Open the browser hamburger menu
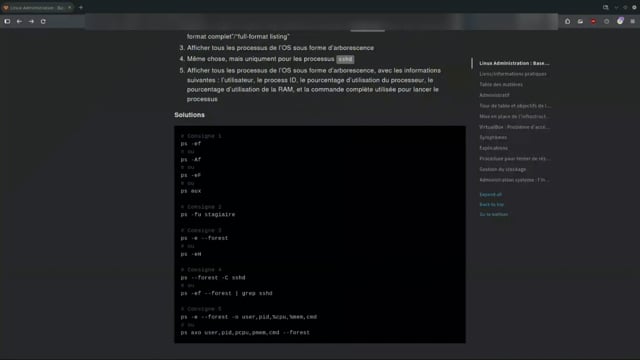This screenshot has height=360, width=640. [x=633, y=21]
